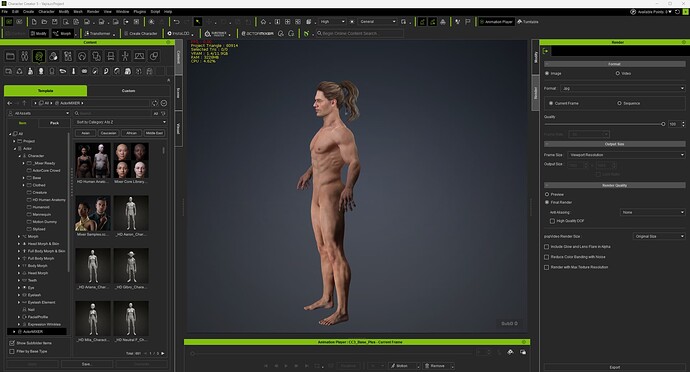Click the lips sub-category icon
Screen dimensions: 690x372
point(84,71)
